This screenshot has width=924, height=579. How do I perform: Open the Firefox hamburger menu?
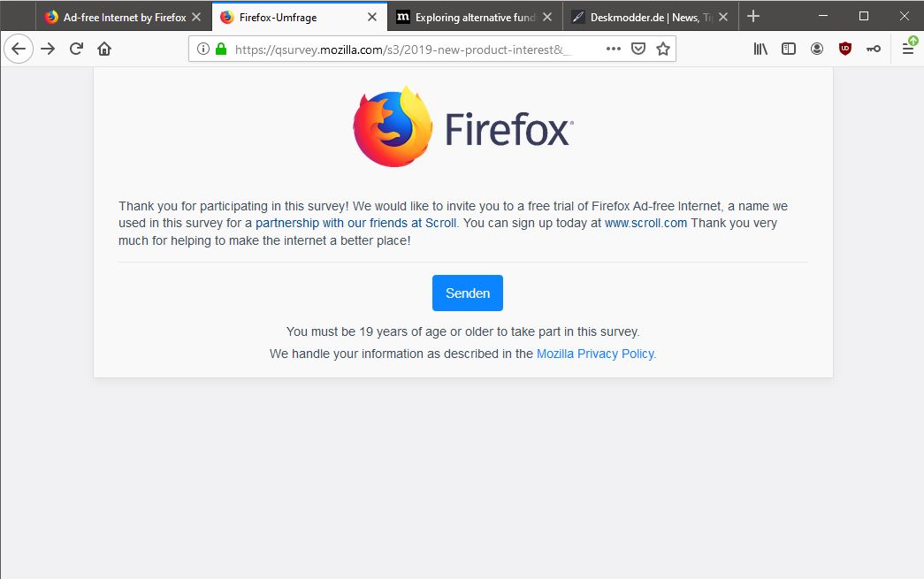(908, 49)
